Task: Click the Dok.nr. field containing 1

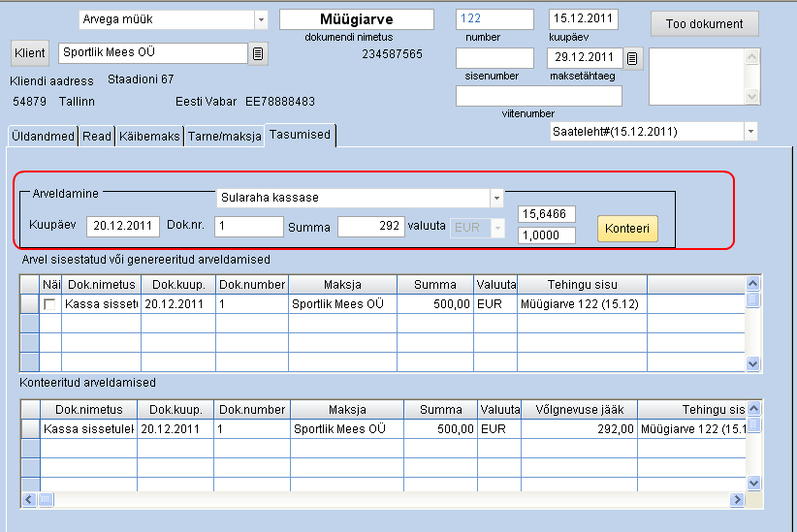Action: point(249,226)
